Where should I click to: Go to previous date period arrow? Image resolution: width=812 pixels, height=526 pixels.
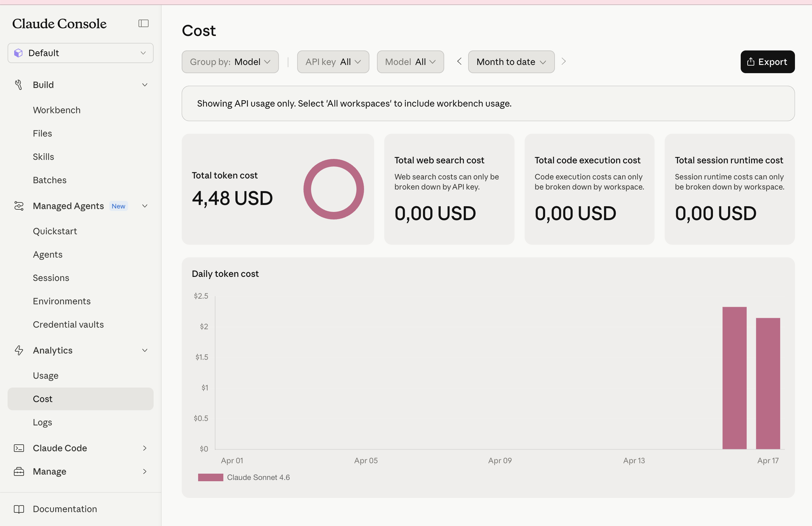459,61
